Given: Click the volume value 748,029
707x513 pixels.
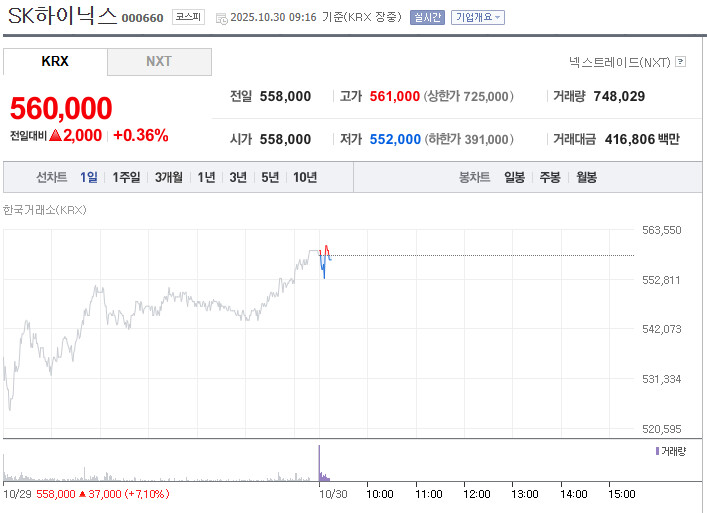Looking at the screenshot, I should (x=619, y=96).
